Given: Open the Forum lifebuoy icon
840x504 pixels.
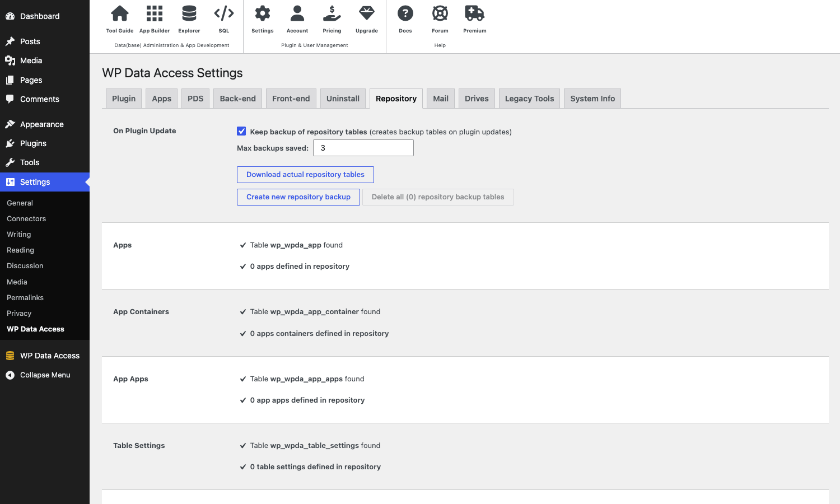Looking at the screenshot, I should (440, 13).
